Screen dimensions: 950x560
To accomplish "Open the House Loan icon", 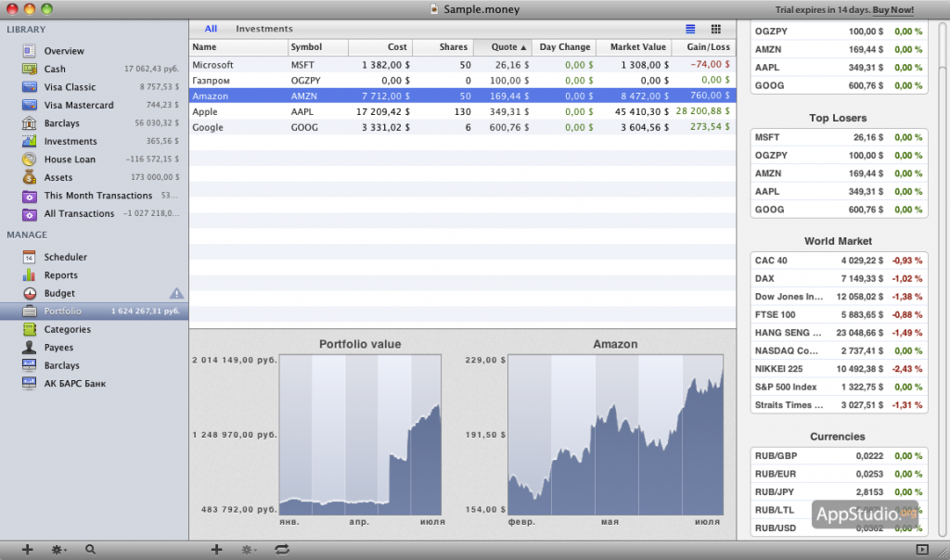I will tap(29, 159).
